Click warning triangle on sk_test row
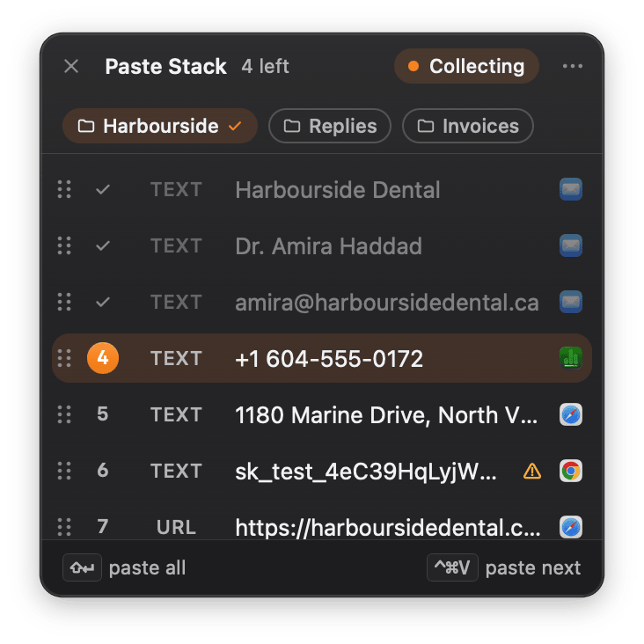The image size is (644, 644). 532,471
